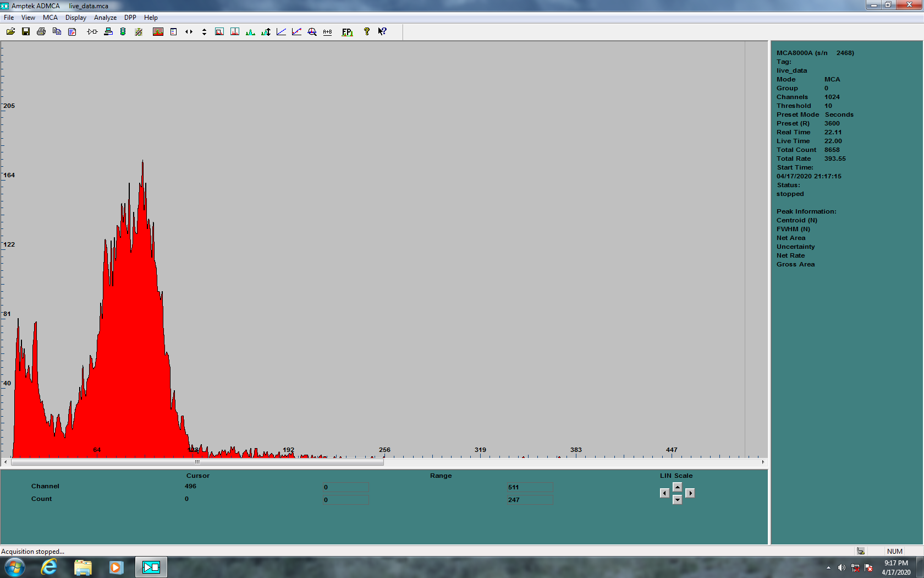Image resolution: width=924 pixels, height=578 pixels.
Task: Click the A+B spectrum sum icon
Action: coord(328,32)
